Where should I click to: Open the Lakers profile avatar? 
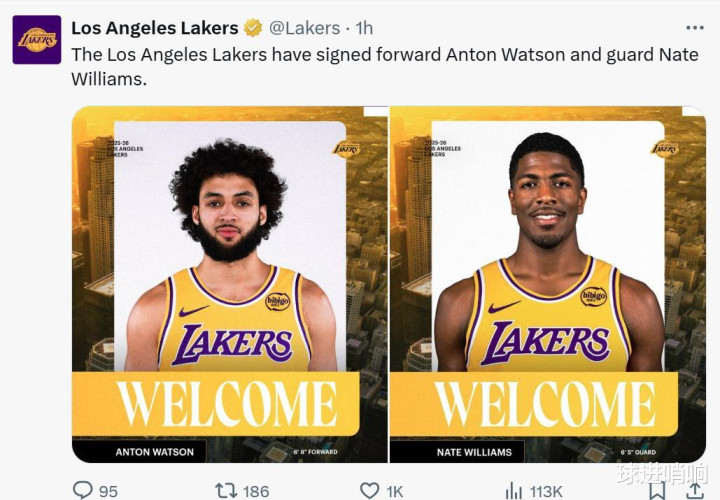37,40
